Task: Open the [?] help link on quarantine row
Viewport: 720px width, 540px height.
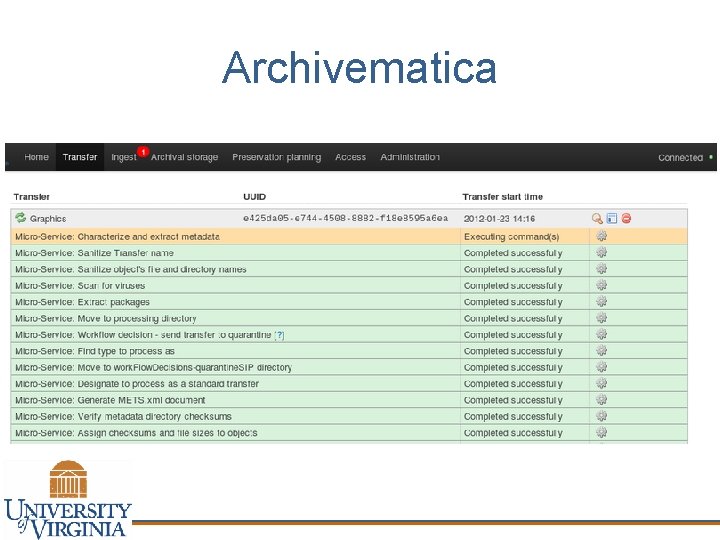Action: [279, 335]
